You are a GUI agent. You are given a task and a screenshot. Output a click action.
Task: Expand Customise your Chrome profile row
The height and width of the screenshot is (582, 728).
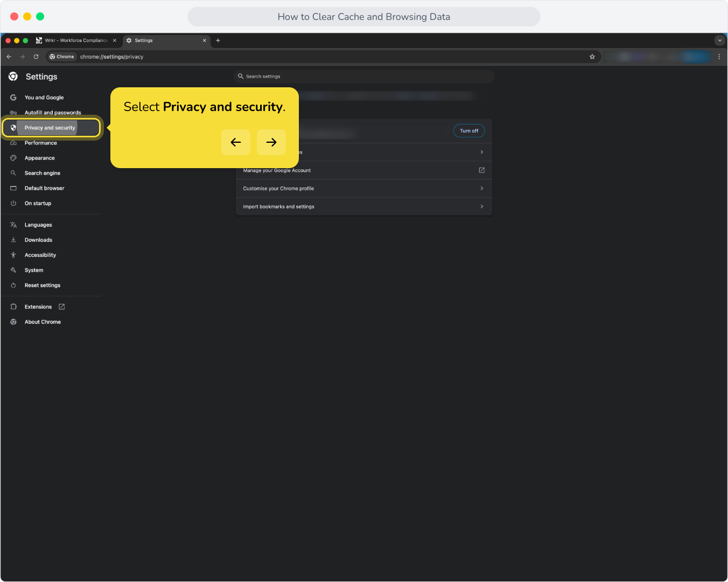click(364, 189)
